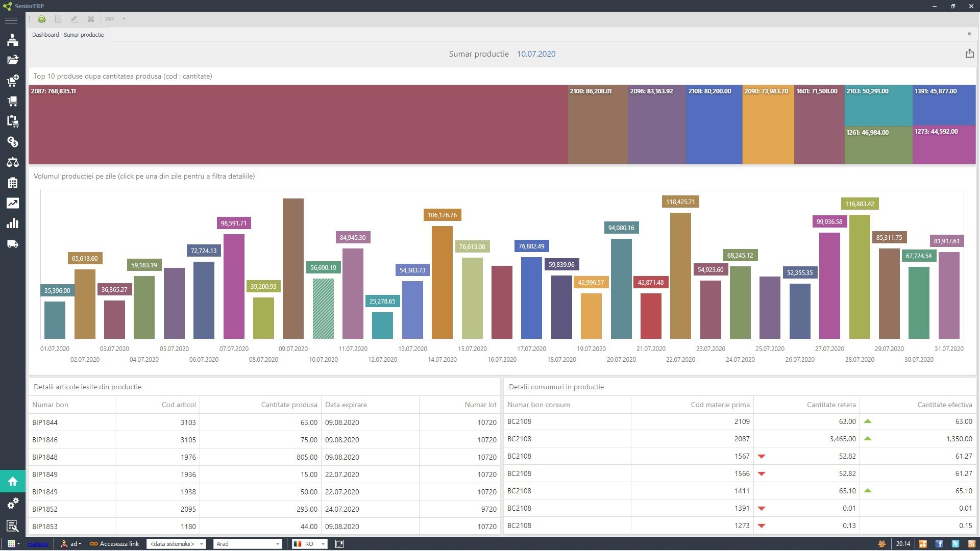980x551 pixels.
Task: Open the person/HR sidebar module
Action: pos(13,40)
